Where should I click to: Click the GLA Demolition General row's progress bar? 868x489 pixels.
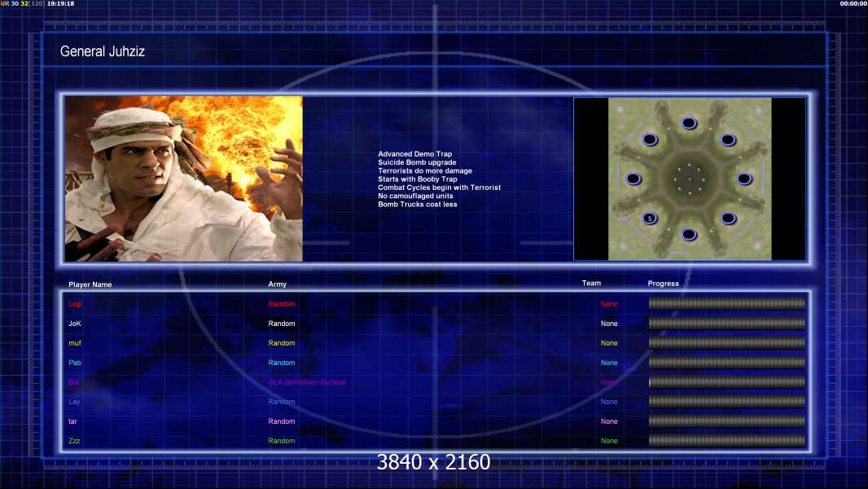point(727,382)
